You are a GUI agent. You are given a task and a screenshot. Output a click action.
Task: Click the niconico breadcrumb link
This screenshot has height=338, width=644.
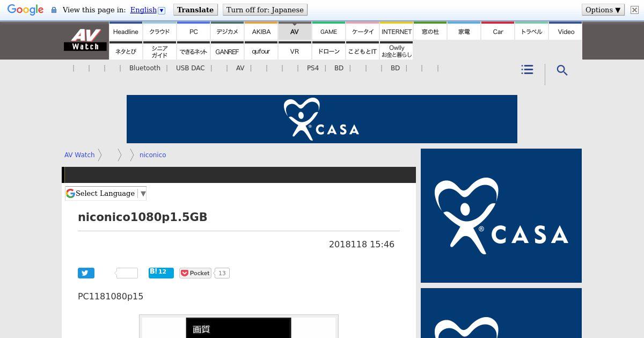click(152, 155)
